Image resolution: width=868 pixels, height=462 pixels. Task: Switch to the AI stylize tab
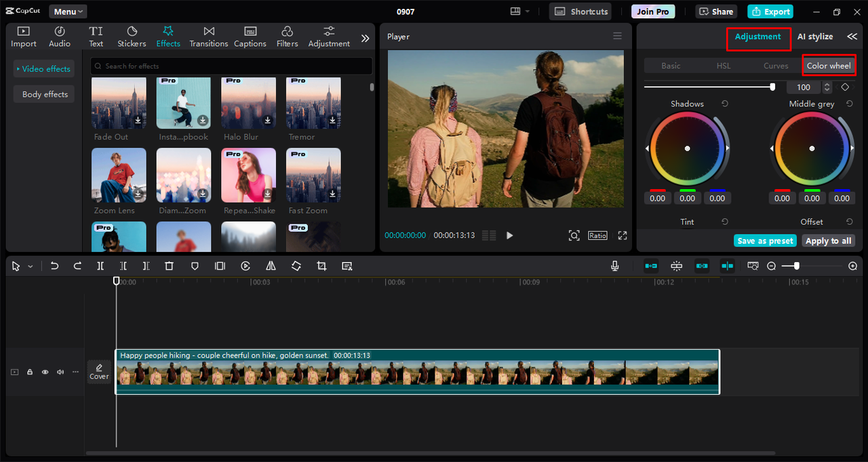(x=815, y=37)
